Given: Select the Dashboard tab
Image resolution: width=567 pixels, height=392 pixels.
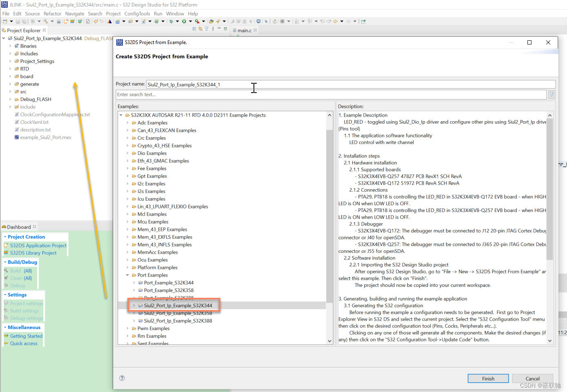Looking at the screenshot, I should 19,227.
